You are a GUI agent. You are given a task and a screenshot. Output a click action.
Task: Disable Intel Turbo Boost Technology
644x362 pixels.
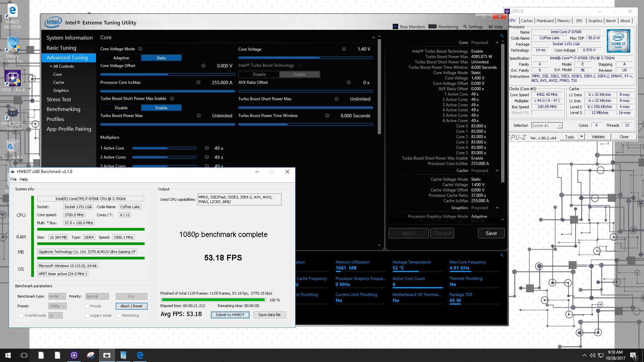[x=259, y=74]
